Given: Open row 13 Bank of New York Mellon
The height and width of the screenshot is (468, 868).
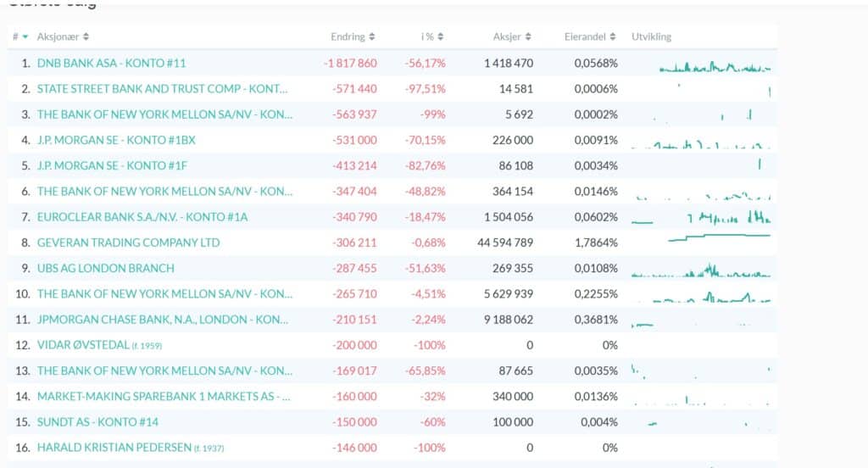Looking at the screenshot, I should [x=164, y=371].
